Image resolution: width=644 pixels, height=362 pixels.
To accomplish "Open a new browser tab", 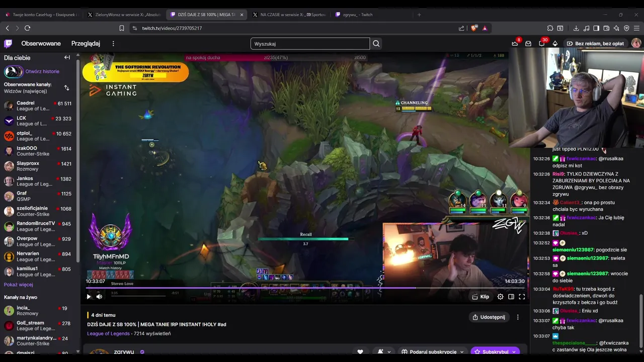I will [x=419, y=15].
